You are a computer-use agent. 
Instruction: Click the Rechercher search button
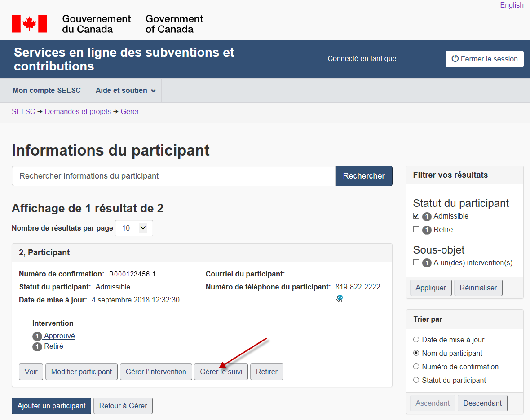[x=363, y=176]
